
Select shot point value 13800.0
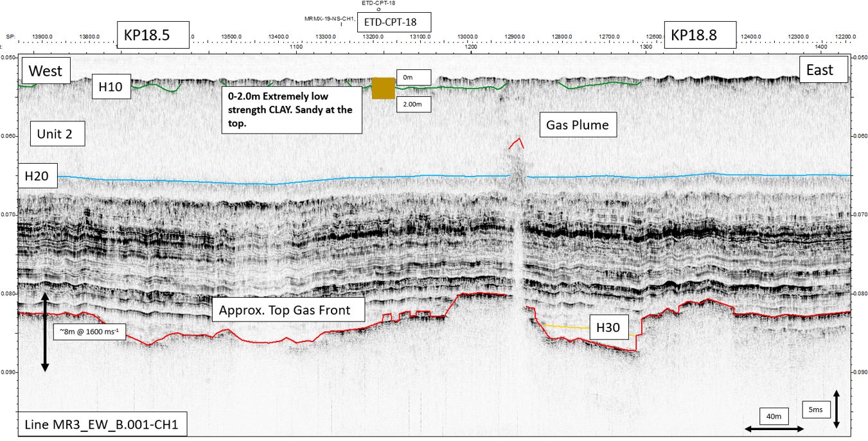[x=89, y=37]
